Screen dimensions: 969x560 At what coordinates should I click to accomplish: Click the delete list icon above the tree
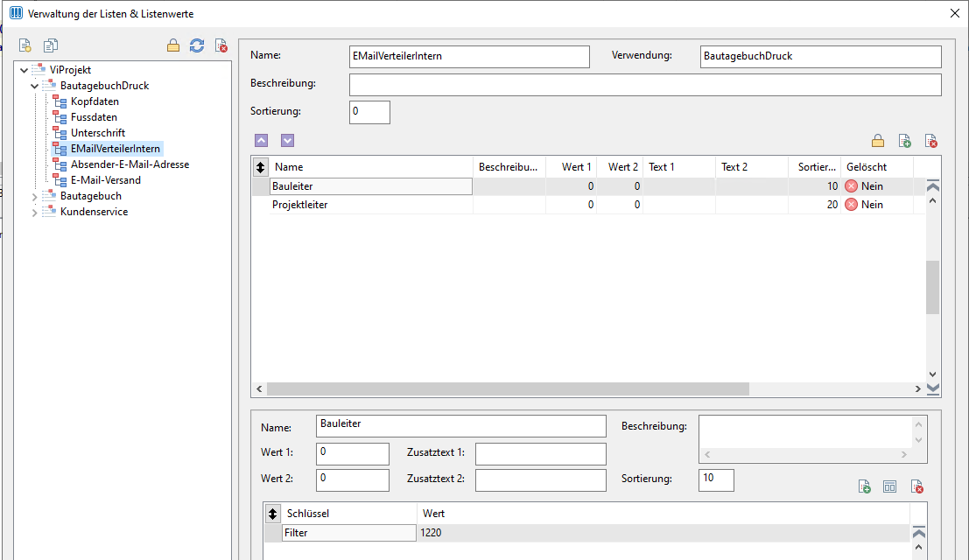point(221,45)
